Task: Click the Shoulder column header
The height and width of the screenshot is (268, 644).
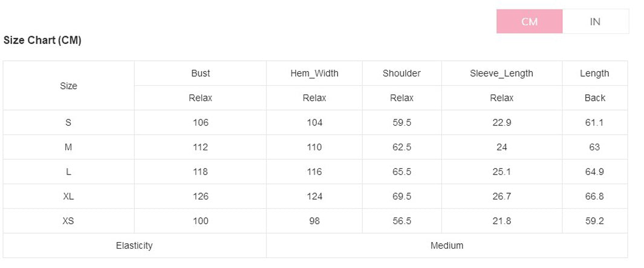Action: click(x=402, y=74)
